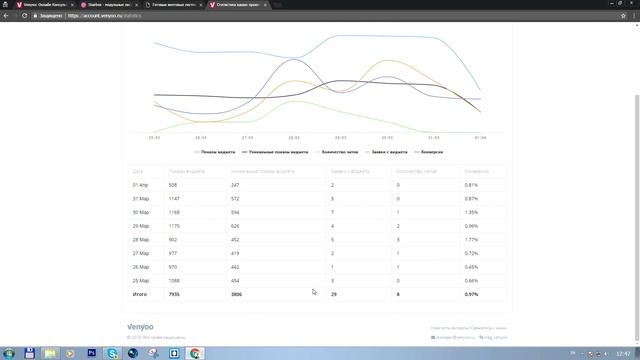
Task: Toggle the 'Конверсия' legend item
Action: [x=429, y=152]
